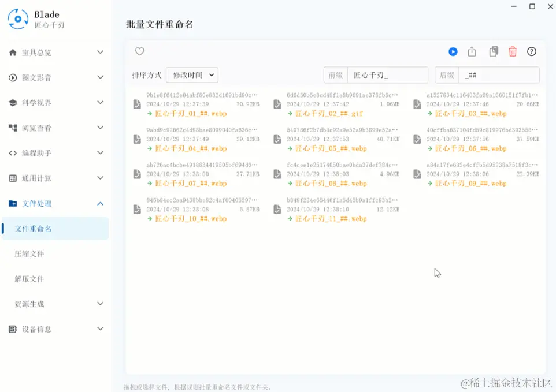This screenshot has height=392, width=556.
Task: Click the share/export icon in the toolbar
Action: point(472,52)
